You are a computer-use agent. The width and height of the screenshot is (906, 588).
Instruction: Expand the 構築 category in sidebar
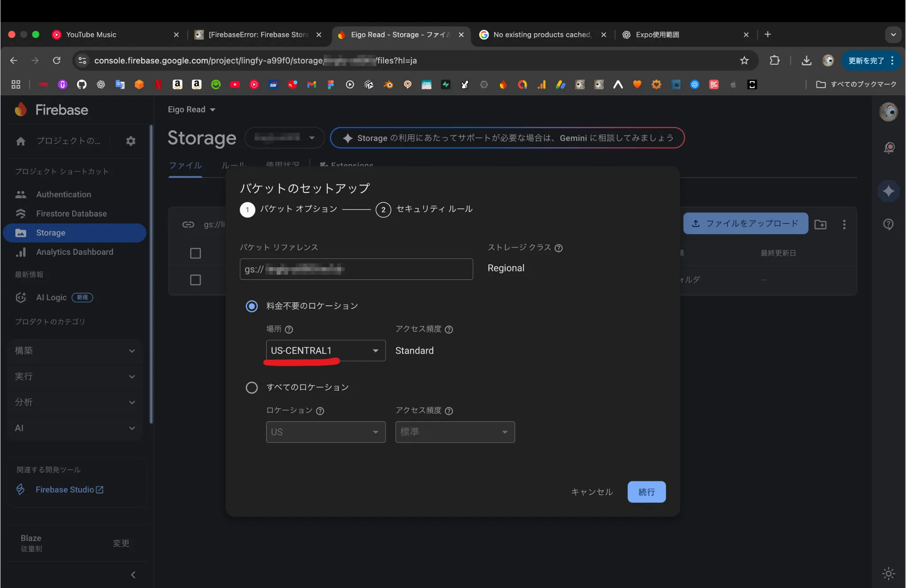(x=75, y=351)
